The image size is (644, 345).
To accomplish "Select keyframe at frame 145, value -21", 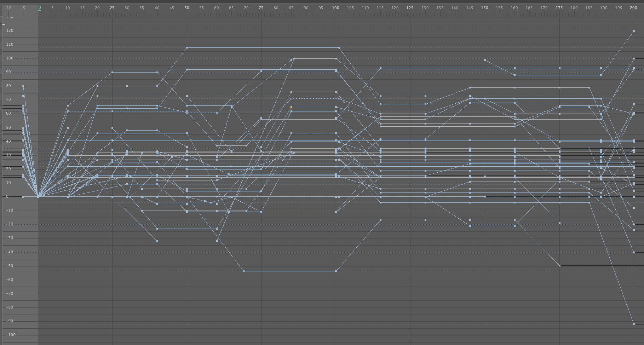I will pyautogui.click(x=470, y=226).
